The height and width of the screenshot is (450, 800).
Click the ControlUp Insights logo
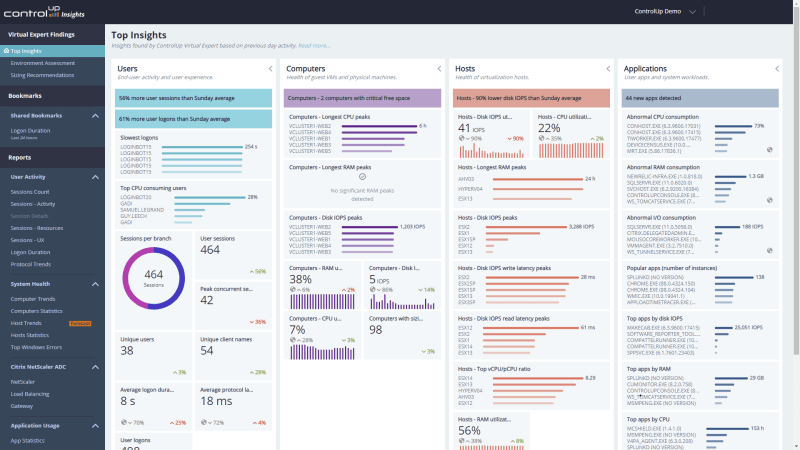pyautogui.click(x=44, y=12)
